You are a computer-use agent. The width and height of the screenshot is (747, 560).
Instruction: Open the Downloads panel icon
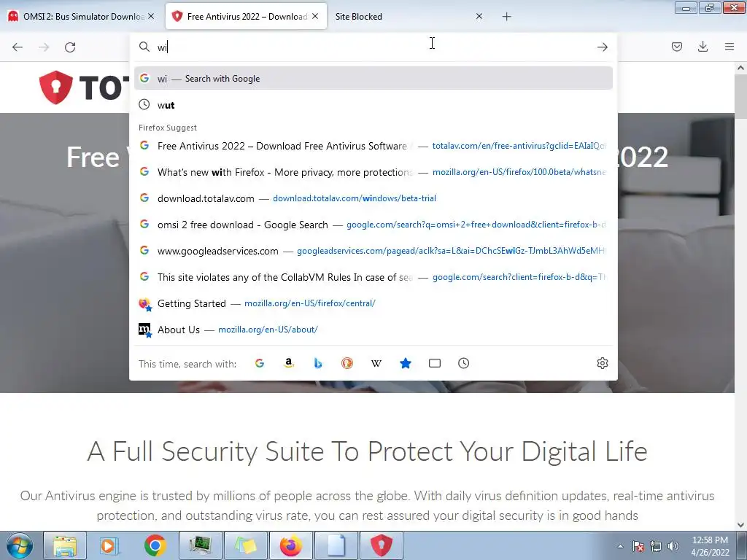[x=703, y=47]
